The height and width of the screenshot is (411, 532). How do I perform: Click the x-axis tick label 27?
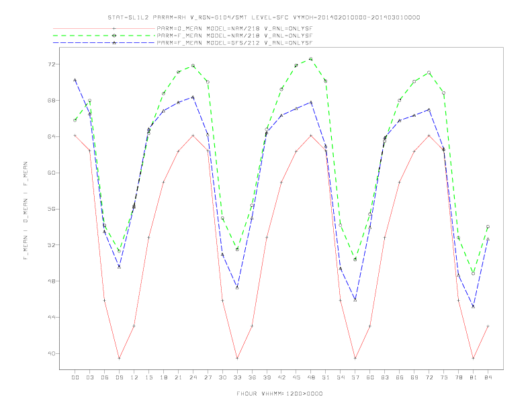tap(208, 377)
